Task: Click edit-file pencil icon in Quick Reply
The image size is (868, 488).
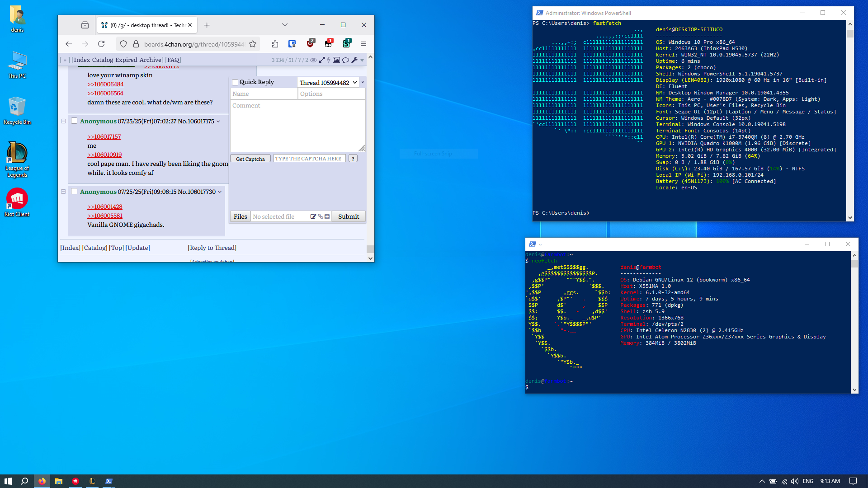Action: (313, 216)
